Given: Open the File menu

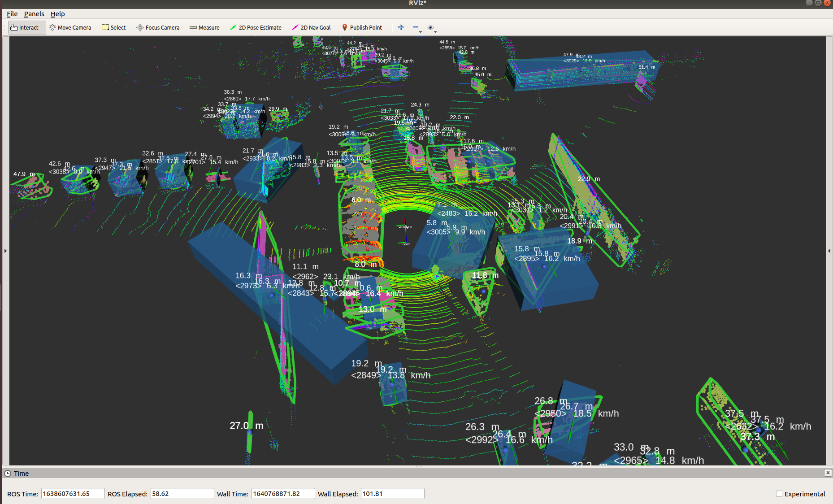Looking at the screenshot, I should pos(12,14).
